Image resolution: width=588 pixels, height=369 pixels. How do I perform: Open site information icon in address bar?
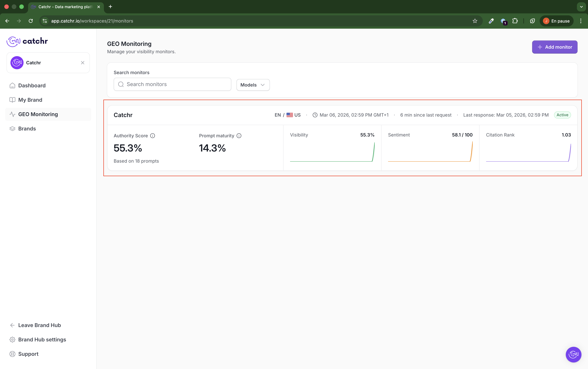(x=45, y=21)
